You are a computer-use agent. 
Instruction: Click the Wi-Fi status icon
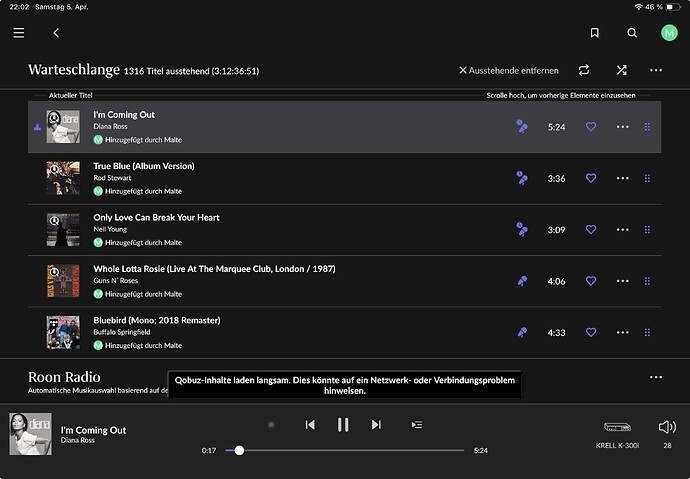point(639,7)
